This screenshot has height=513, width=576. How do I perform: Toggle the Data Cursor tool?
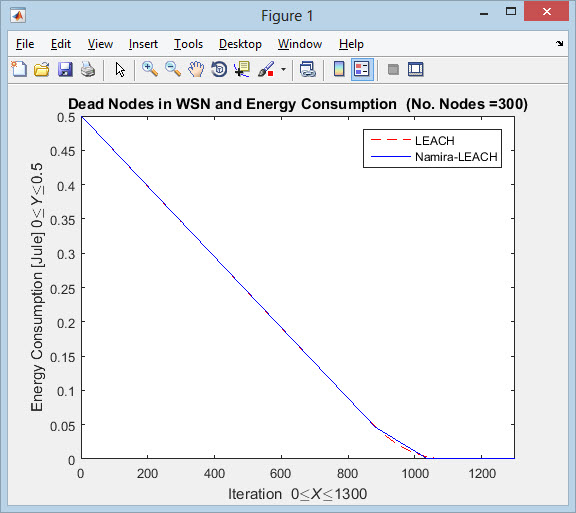click(242, 69)
